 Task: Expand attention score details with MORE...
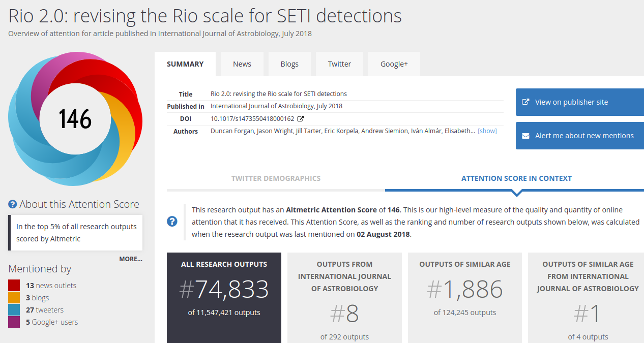(131, 259)
